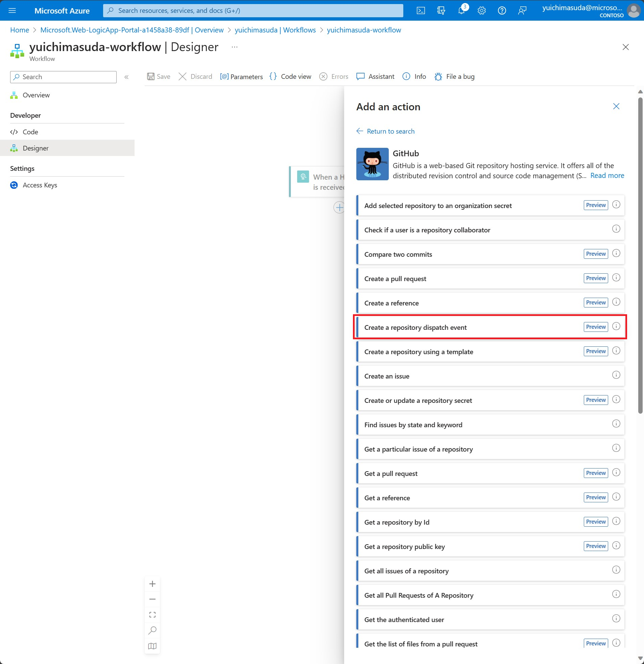Open portal settings gear
Screen dimensions: 644x664
click(481, 10)
